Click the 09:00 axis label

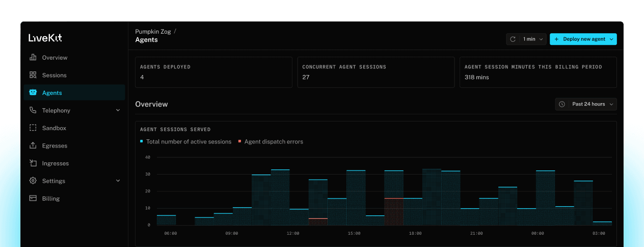232,234
